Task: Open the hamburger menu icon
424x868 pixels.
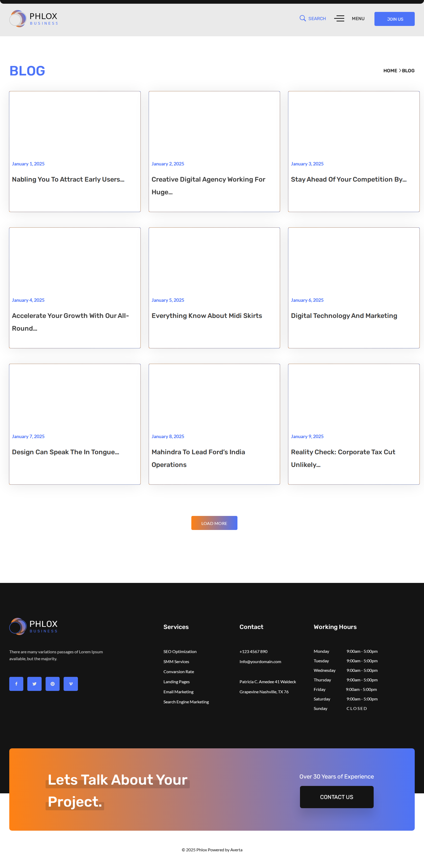Action: [x=339, y=19]
